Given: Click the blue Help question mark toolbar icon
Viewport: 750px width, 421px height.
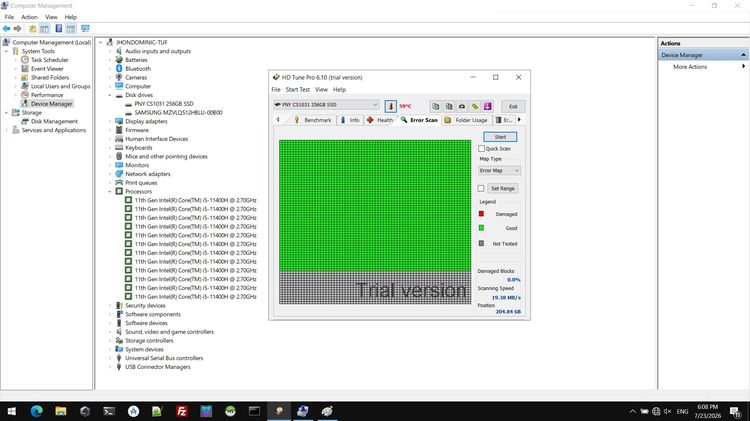Looking at the screenshot, I should 58,29.
